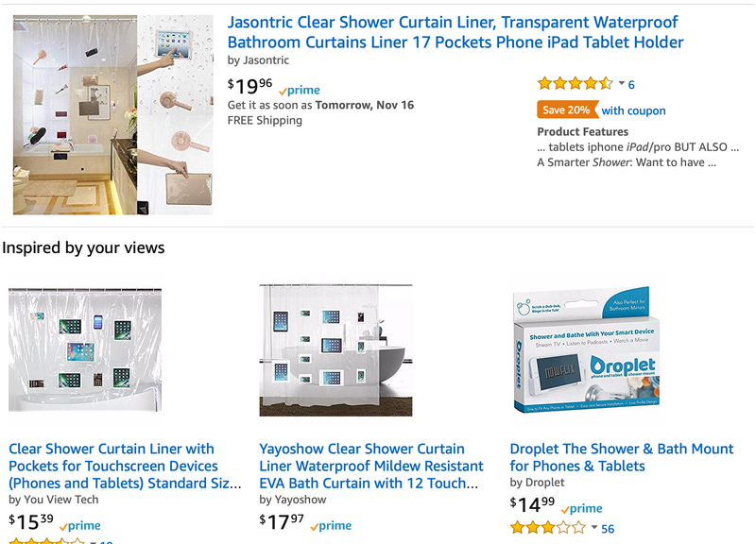The height and width of the screenshot is (544, 756).
Task: Click the Prime badge beside the $19.96 price
Action: tap(300, 91)
